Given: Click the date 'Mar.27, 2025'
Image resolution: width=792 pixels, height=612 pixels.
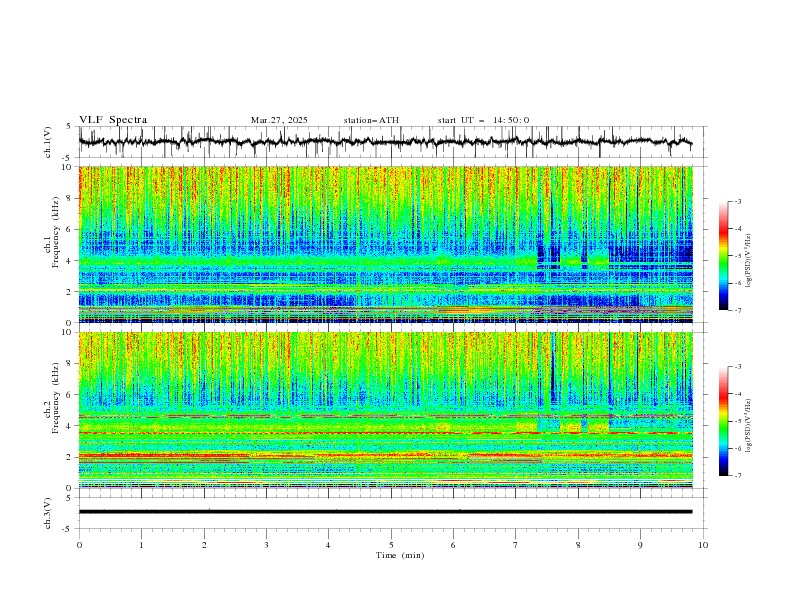Looking at the screenshot, I should pyautogui.click(x=279, y=120).
